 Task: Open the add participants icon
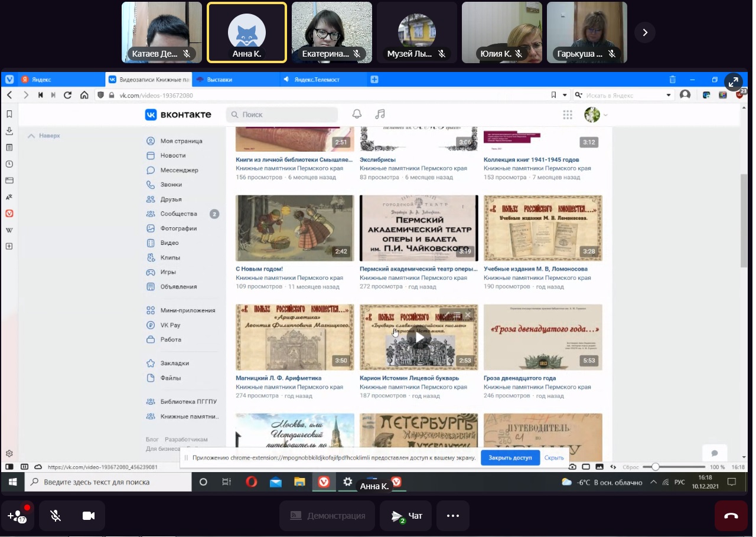coord(17,516)
